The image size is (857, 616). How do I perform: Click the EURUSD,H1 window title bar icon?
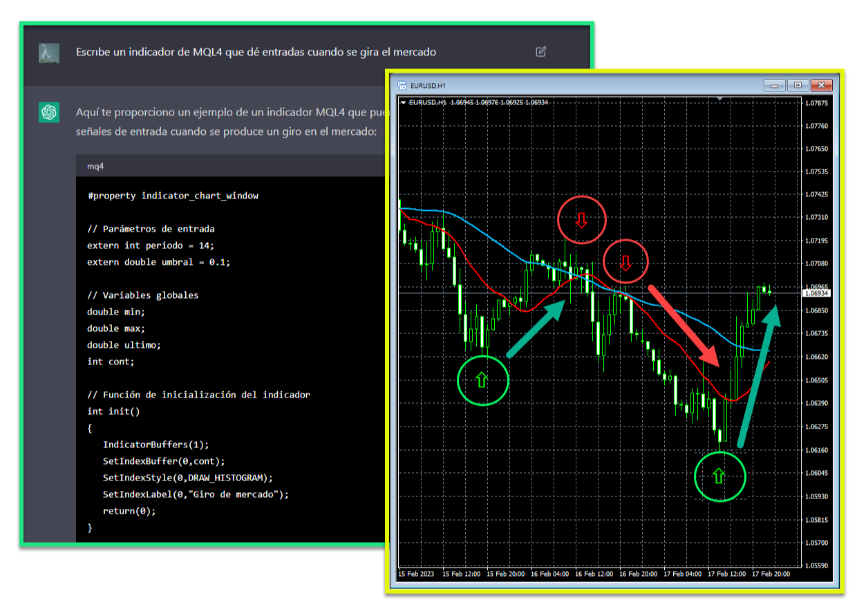[x=402, y=85]
